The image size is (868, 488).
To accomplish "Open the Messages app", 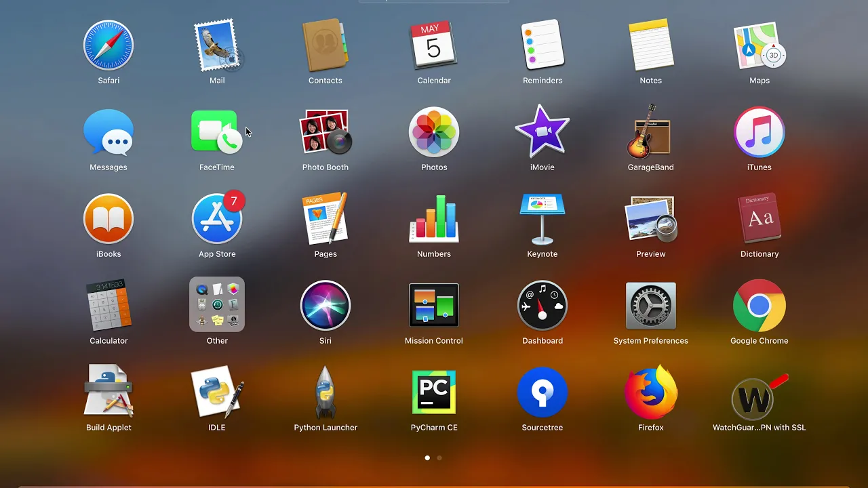I will (x=108, y=132).
